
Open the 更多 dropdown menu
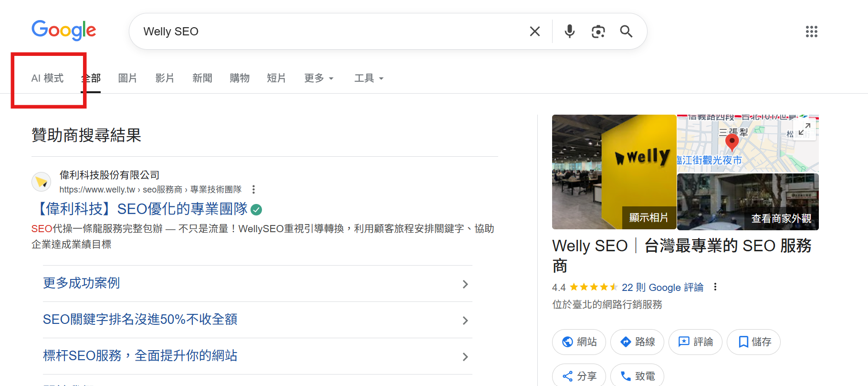[319, 78]
